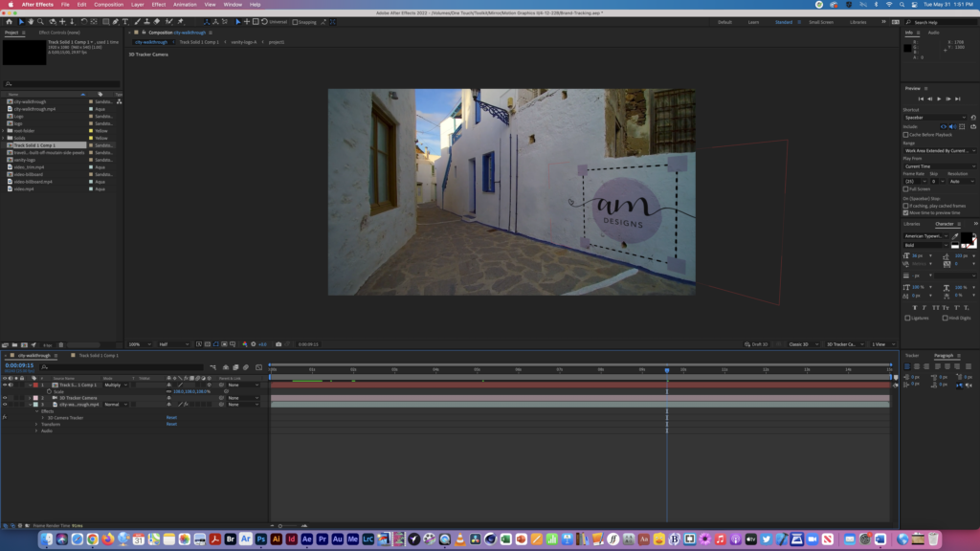Click the eyedropper in the Character panel
Screen dimensions: 980x551
(x=956, y=236)
